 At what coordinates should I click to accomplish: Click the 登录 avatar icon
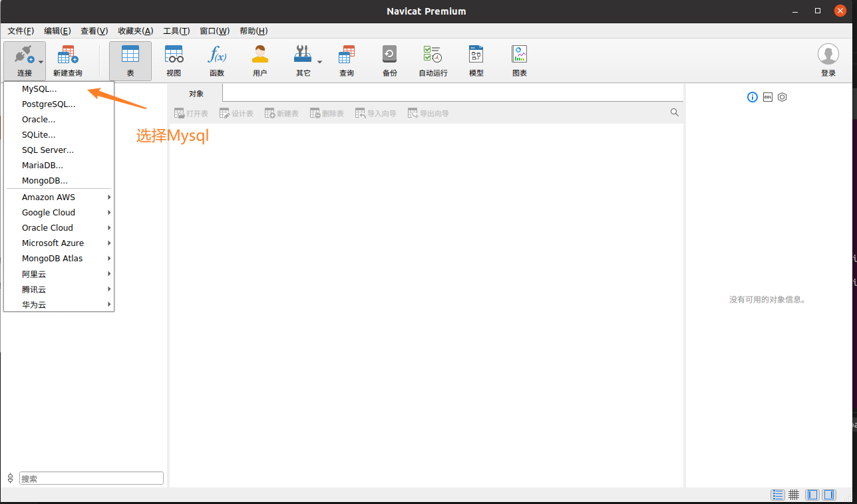[x=828, y=55]
